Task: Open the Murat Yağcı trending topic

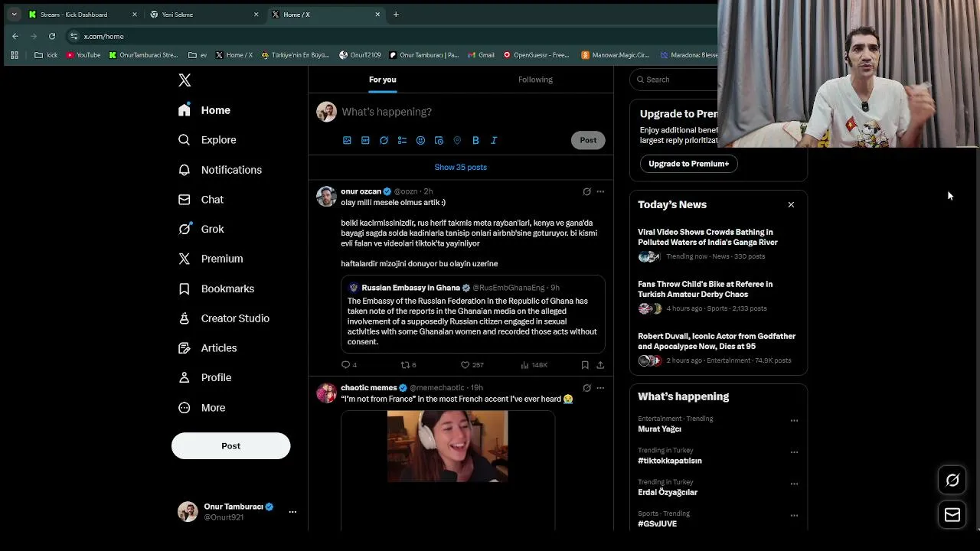Action: tap(659, 429)
